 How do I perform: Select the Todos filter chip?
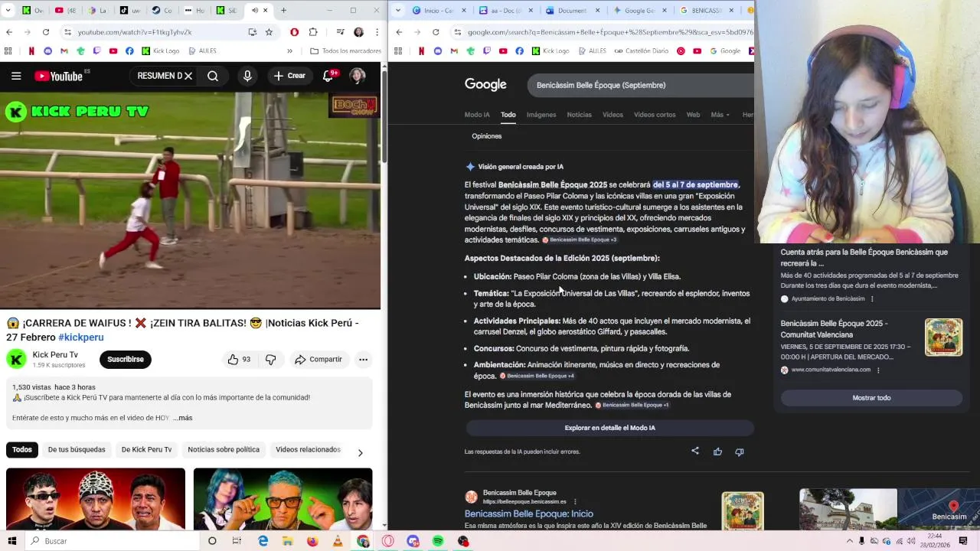(x=22, y=449)
